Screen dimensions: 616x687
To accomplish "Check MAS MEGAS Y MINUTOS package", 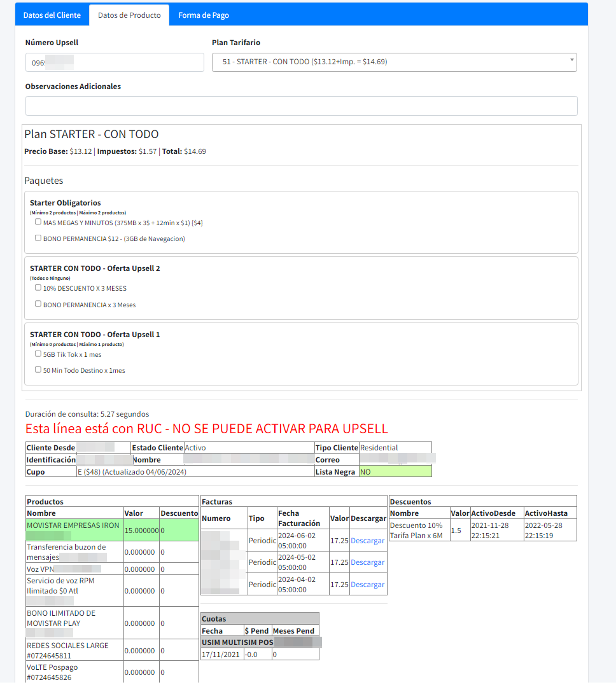I will 38,222.
